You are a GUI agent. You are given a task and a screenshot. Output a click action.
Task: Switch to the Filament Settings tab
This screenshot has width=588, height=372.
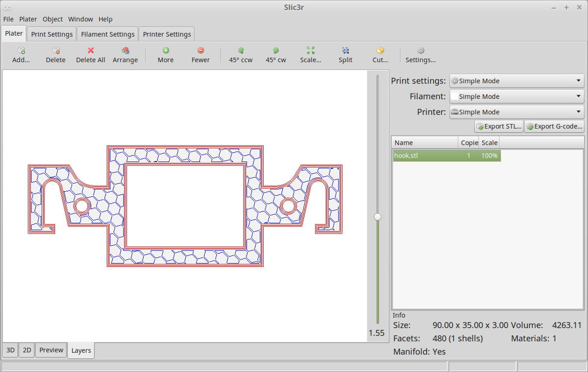pyautogui.click(x=108, y=34)
